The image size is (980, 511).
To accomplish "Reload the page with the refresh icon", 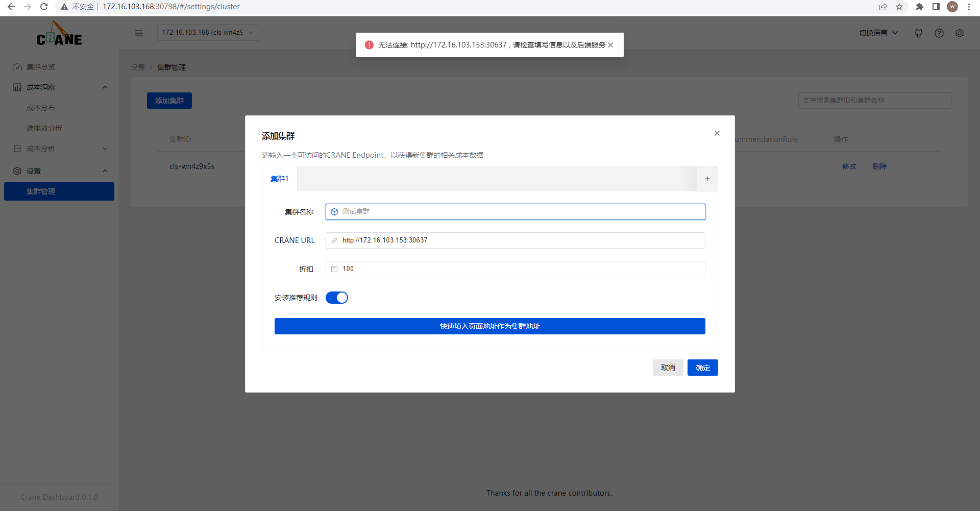I will pyautogui.click(x=44, y=7).
